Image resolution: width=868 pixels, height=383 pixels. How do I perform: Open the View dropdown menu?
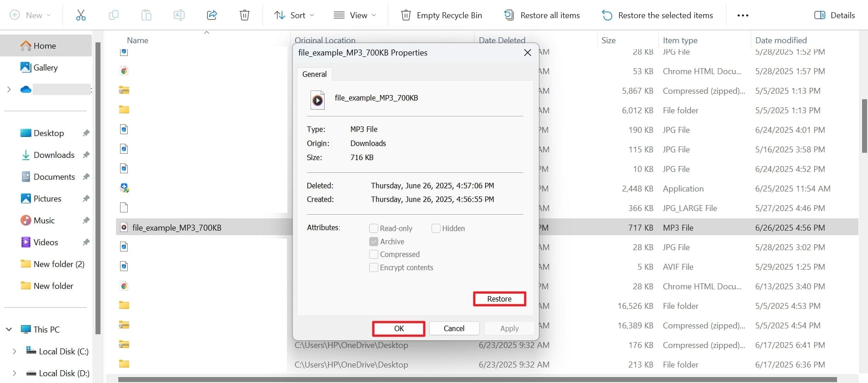tap(355, 15)
